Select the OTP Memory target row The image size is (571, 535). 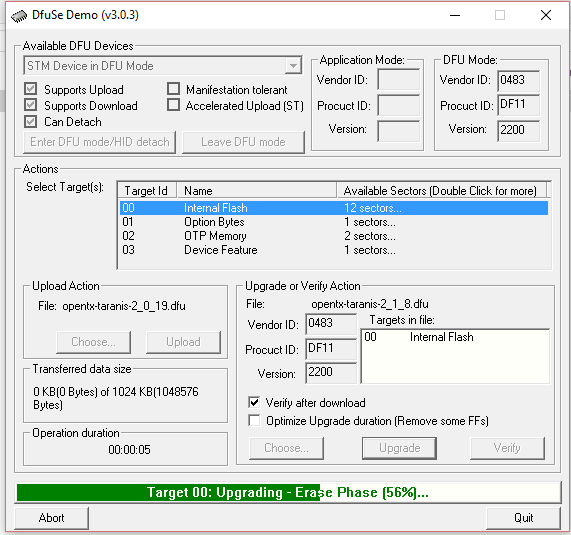334,236
